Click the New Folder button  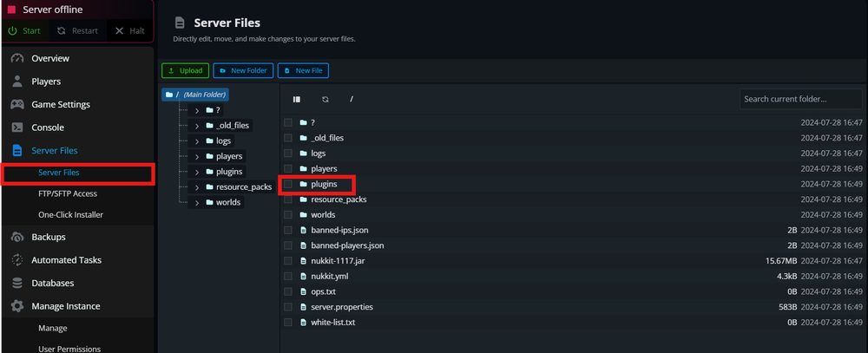point(242,70)
